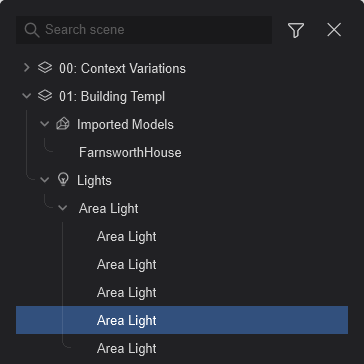Viewport: 364px width, 364px height.
Task: Select the parent Area Light group label
Action: pyautogui.click(x=109, y=209)
